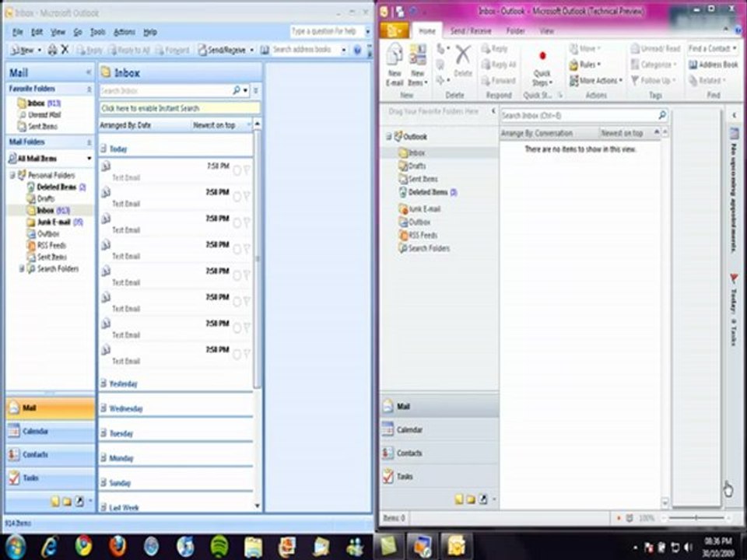Click Reply All in the ribbon

point(498,65)
